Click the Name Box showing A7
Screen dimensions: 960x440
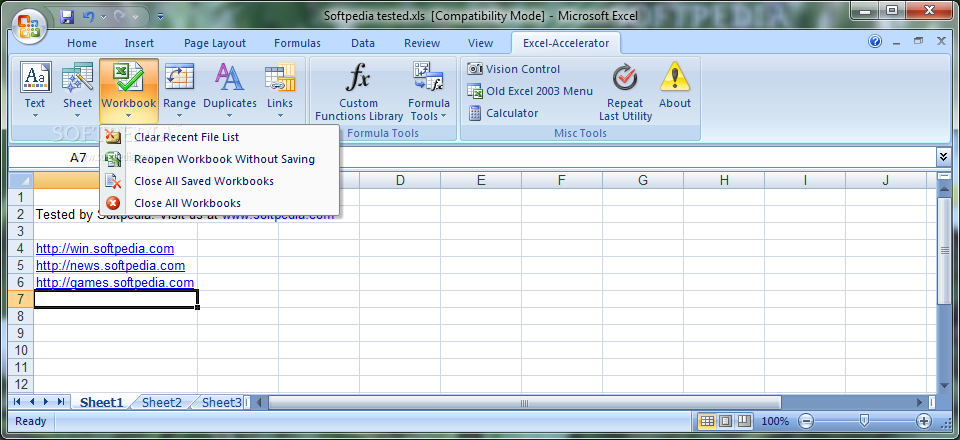(78, 158)
